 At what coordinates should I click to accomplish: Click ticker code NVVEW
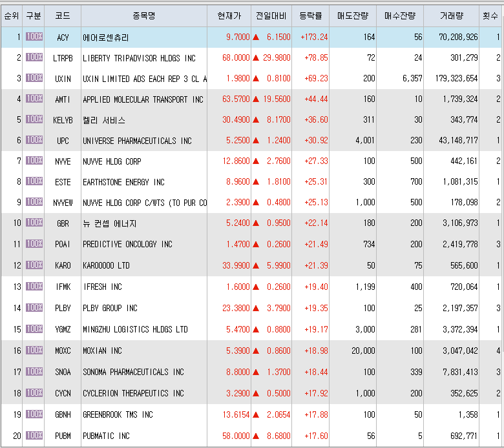63,203
